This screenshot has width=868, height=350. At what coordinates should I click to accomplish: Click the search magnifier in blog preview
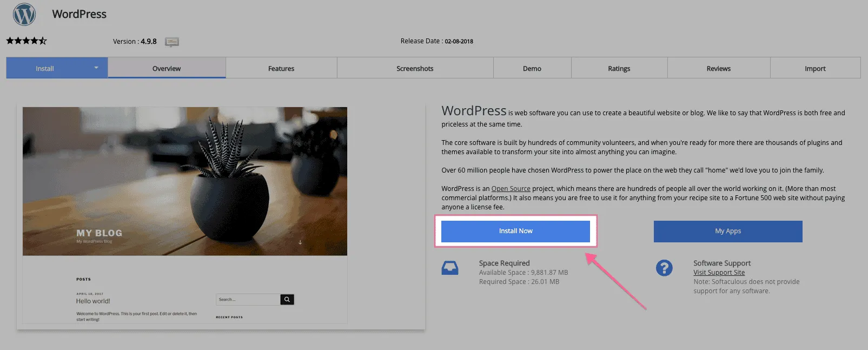287,299
